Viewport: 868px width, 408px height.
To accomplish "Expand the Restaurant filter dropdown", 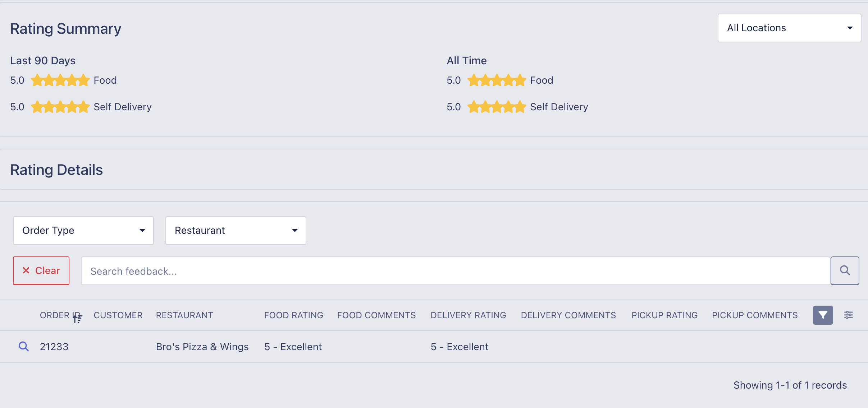I will pyautogui.click(x=236, y=231).
